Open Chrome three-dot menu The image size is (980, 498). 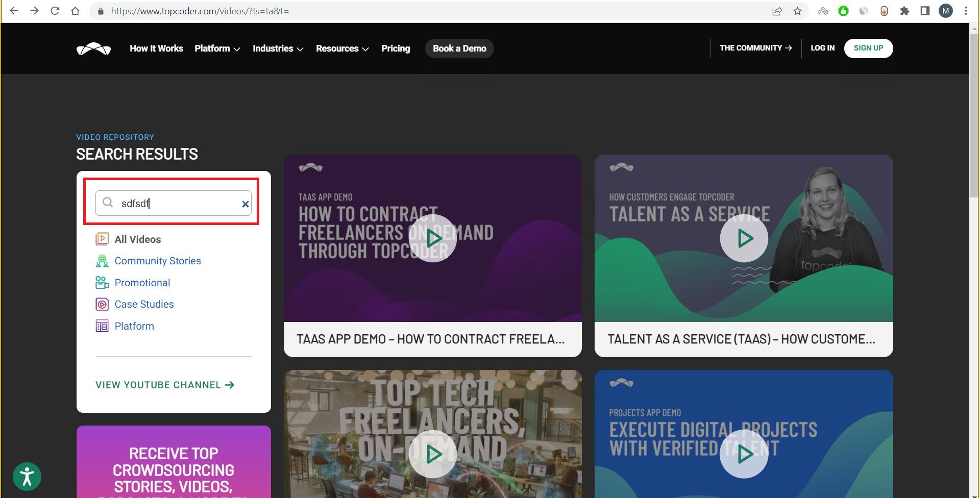click(x=966, y=11)
